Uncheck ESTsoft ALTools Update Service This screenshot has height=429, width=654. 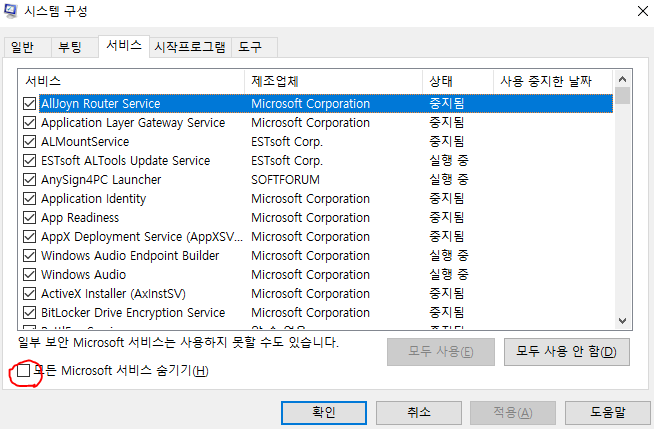pyautogui.click(x=29, y=161)
